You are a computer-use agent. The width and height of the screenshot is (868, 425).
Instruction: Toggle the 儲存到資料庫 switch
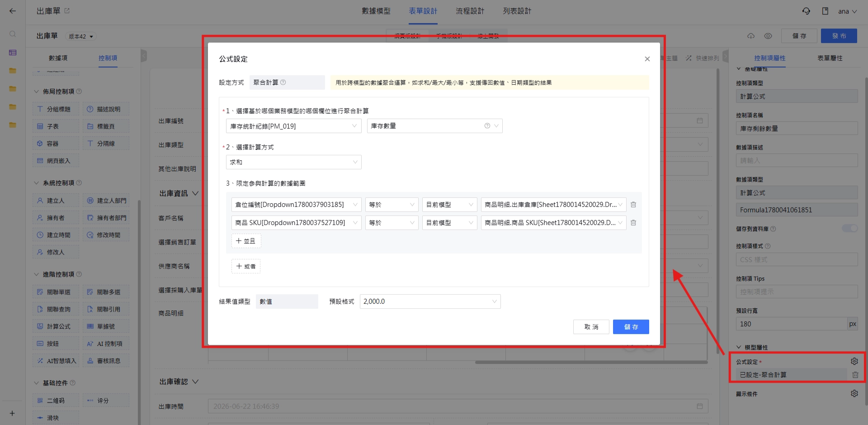coord(849,229)
